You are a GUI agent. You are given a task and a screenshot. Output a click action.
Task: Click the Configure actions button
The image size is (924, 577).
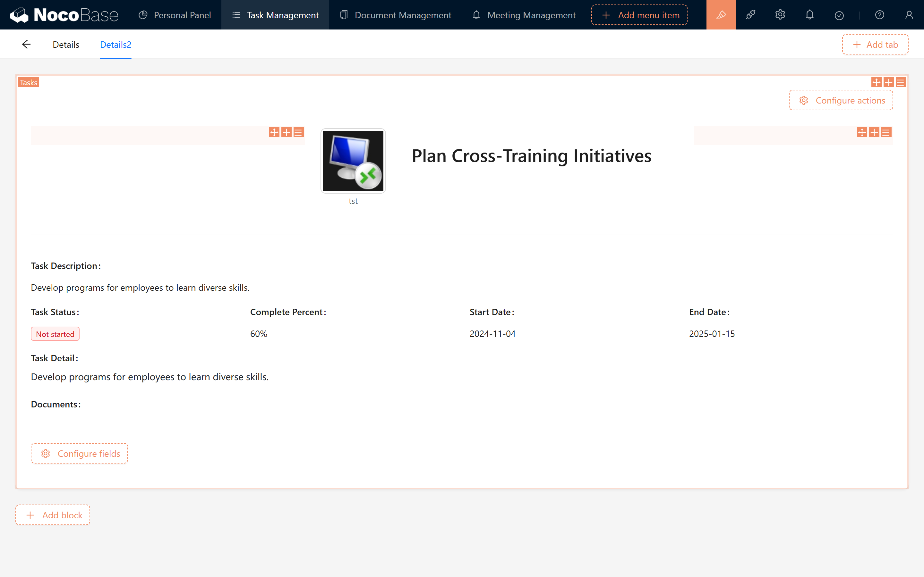point(841,100)
